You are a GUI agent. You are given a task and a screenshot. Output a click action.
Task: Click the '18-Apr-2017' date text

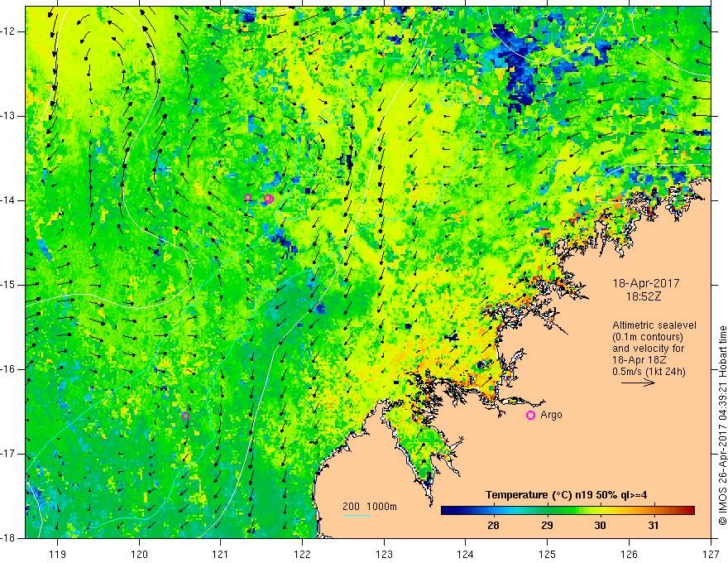646,283
